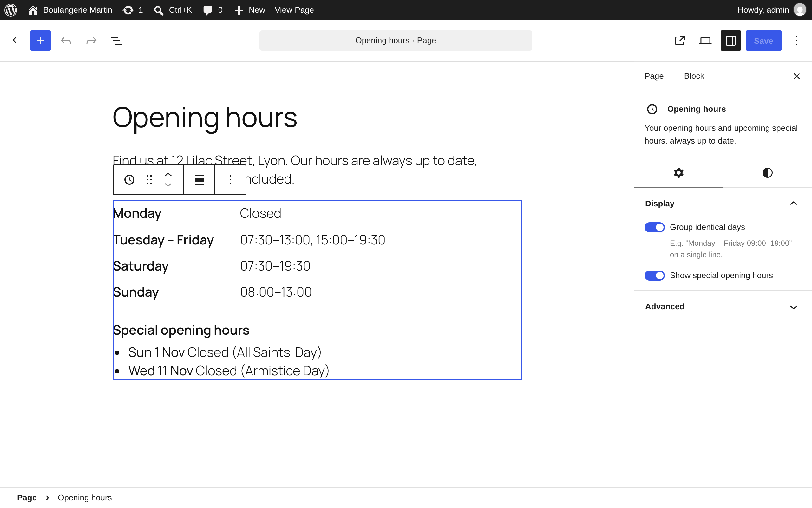812x508 pixels.
Task: Click the Tuesday – Friday hours row
Action: pos(249,240)
